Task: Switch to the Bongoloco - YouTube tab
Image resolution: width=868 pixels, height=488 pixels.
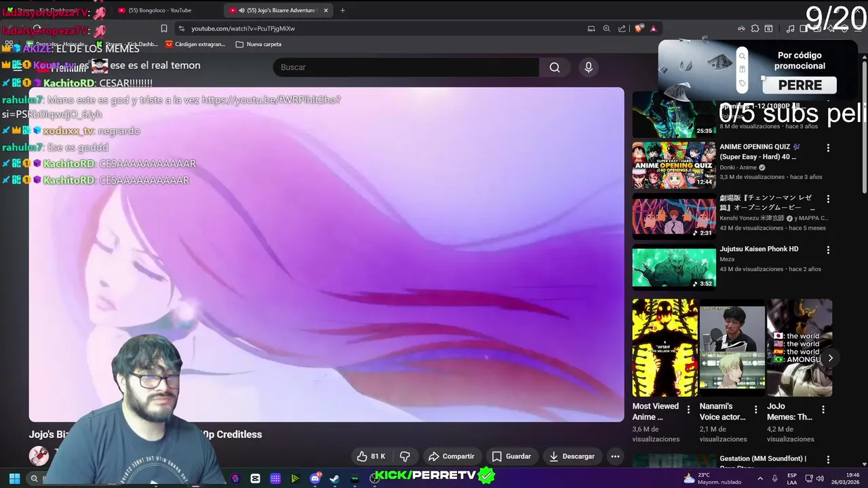Action: coord(160,10)
